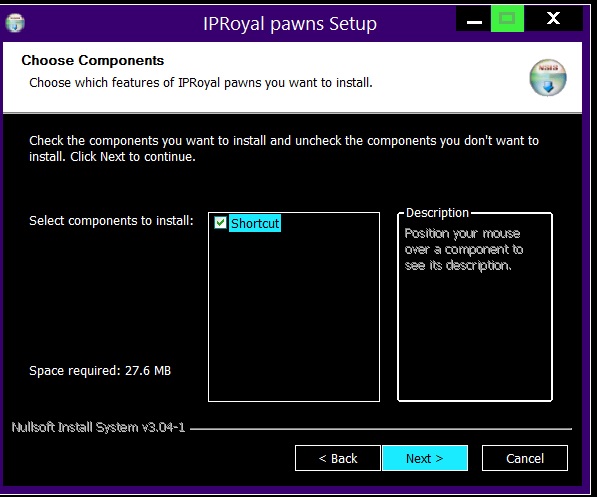The image size is (597, 497).
Task: Close the setup window with the X
Action: pos(553,18)
